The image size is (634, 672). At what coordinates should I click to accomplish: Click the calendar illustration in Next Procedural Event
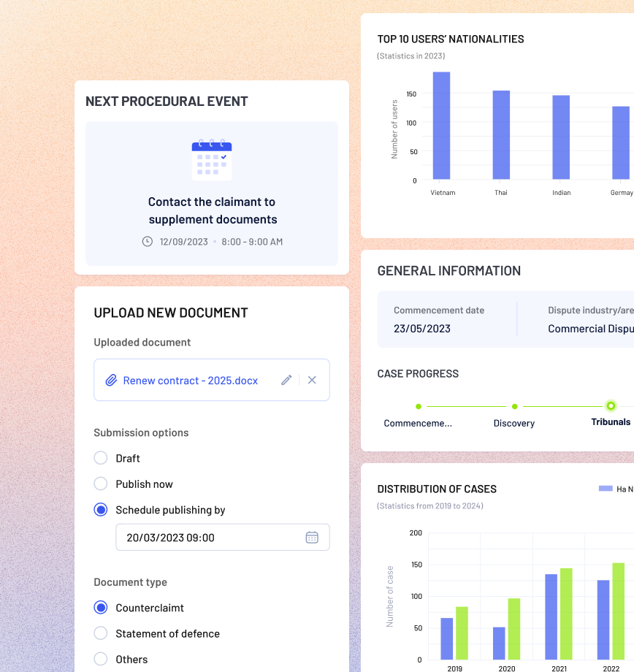pos(212,159)
